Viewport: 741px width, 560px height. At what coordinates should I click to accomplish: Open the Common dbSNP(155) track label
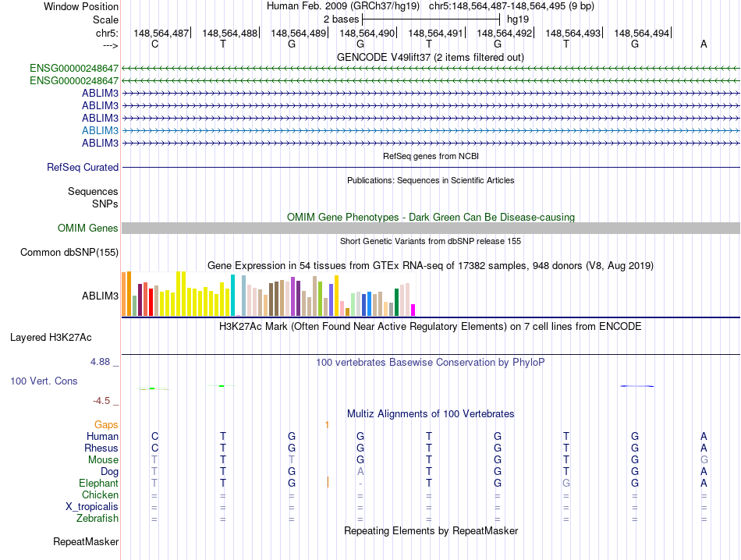pos(69,252)
